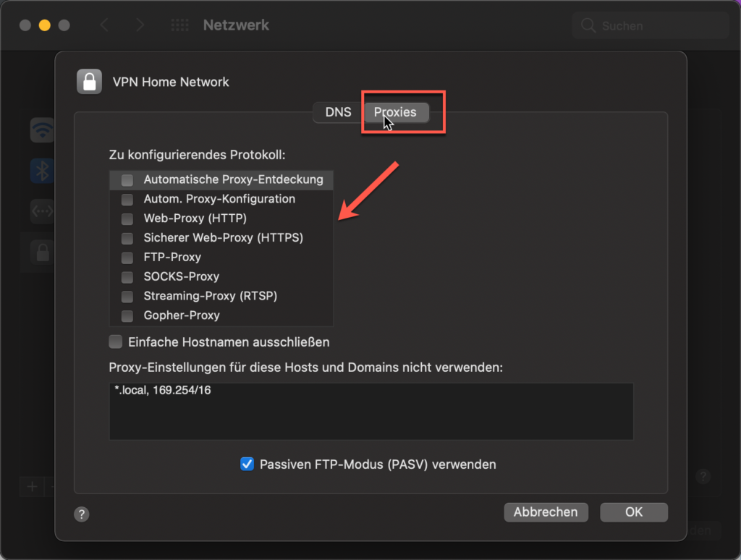Select the VPN lock entry in the sidebar
741x560 pixels.
41,252
